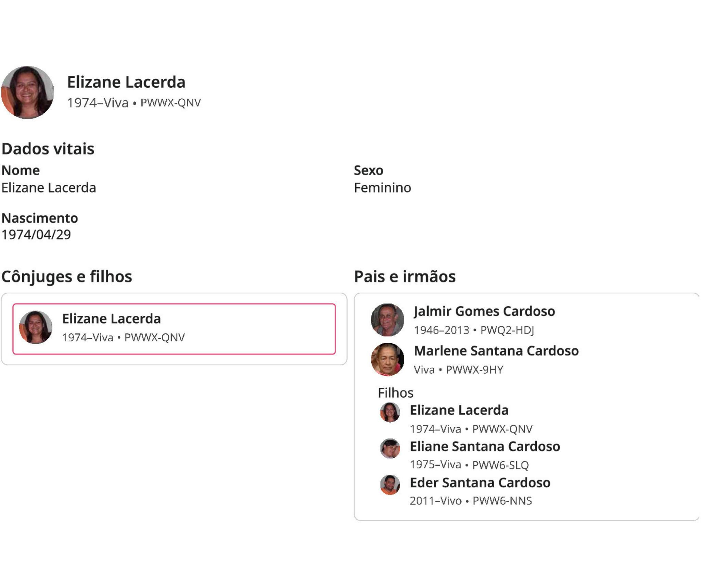Open Elizane Lacerda link in the Filhos list
Image resolution: width=701 pixels, height=588 pixels.
pos(459,410)
